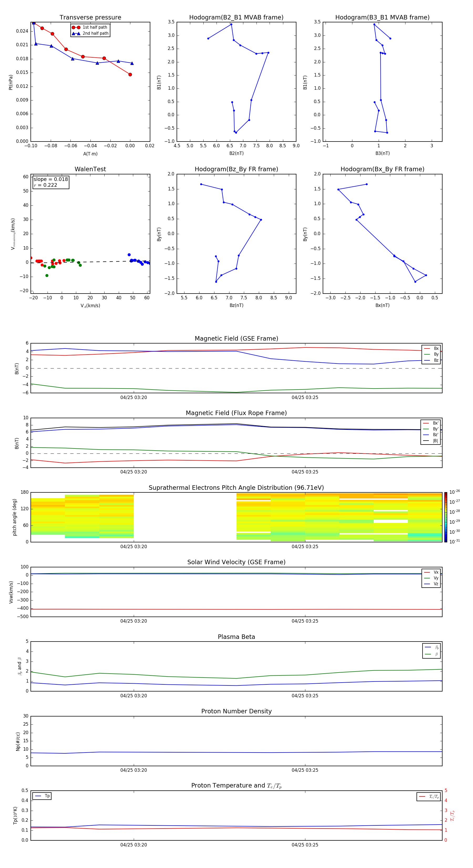Click the Bz entry in GSE magnetic field legend
The height and width of the screenshot is (868, 473).
point(431,361)
